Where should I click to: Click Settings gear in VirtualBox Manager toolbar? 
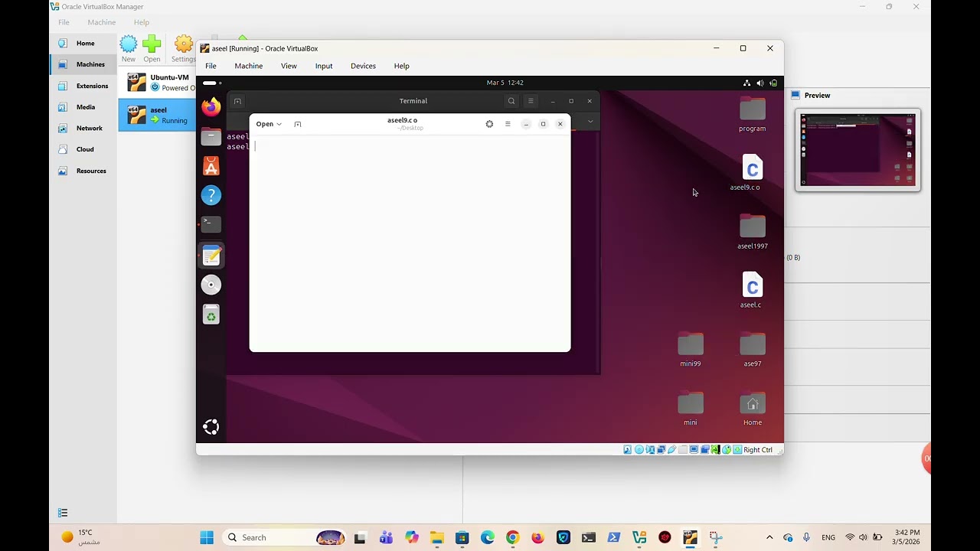[x=184, y=48]
